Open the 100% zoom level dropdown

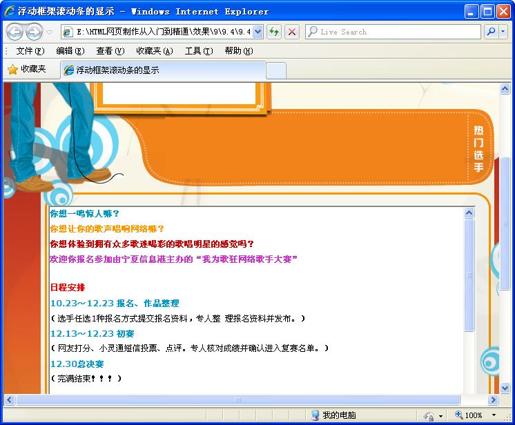click(494, 415)
